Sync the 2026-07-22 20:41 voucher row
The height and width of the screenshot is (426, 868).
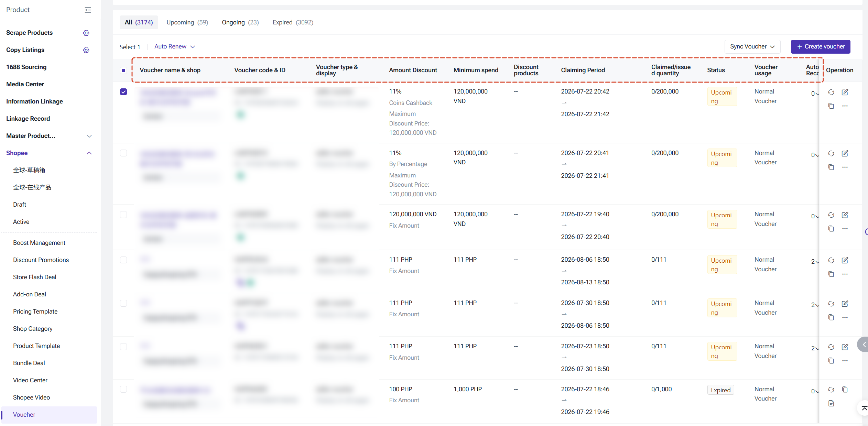pos(831,153)
